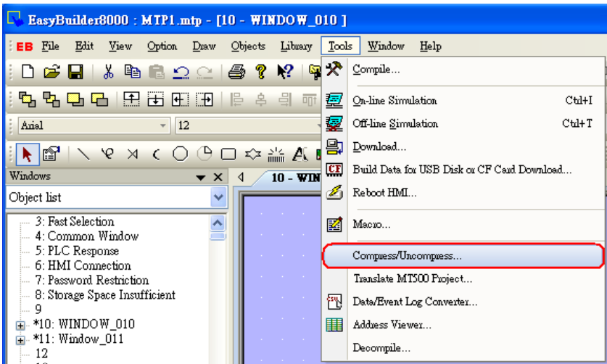
Task: Open the View menu
Action: point(120,46)
